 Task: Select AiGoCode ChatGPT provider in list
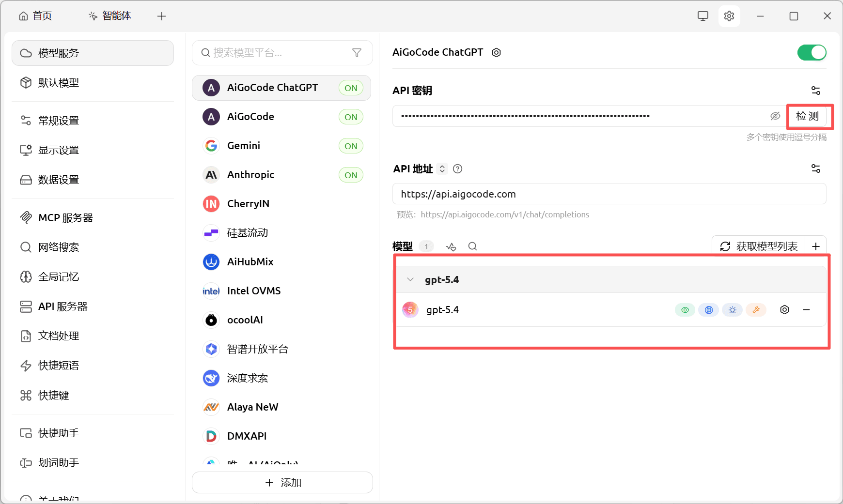pyautogui.click(x=281, y=88)
